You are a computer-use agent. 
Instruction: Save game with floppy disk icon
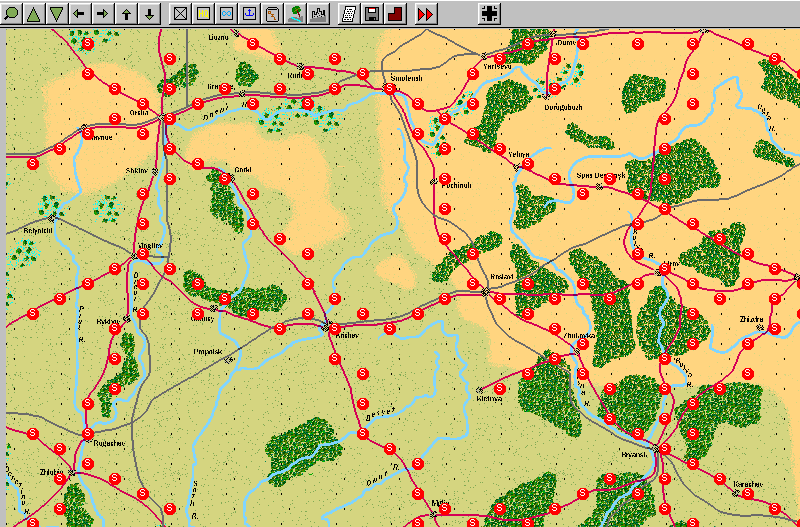tap(372, 14)
